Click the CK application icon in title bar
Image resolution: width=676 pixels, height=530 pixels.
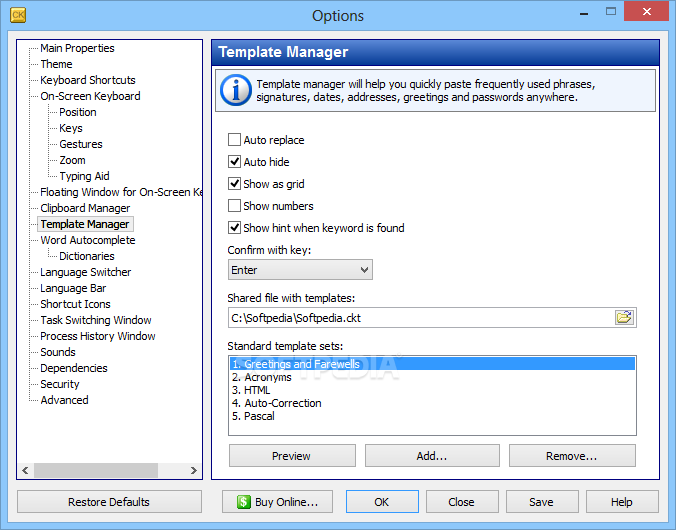[18, 15]
